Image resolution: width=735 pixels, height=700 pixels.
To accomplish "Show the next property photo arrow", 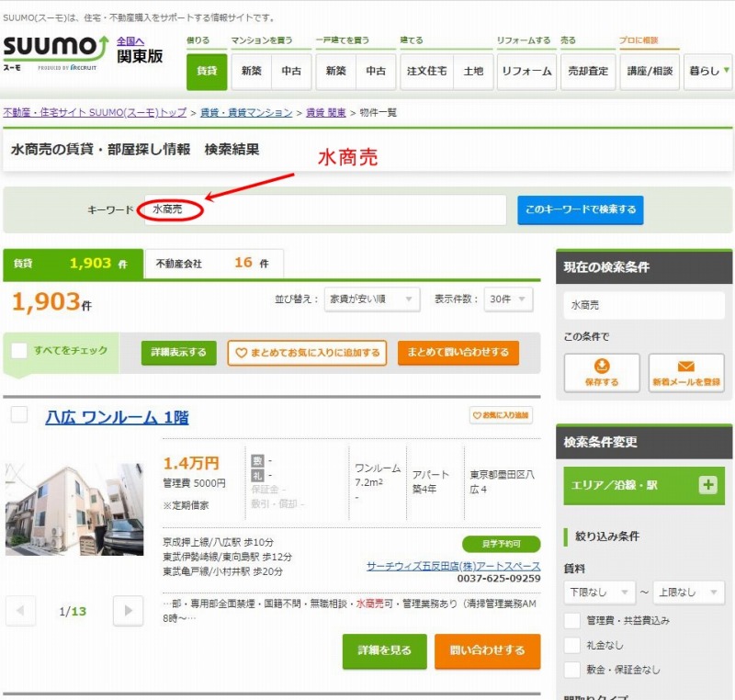I will coord(129,610).
